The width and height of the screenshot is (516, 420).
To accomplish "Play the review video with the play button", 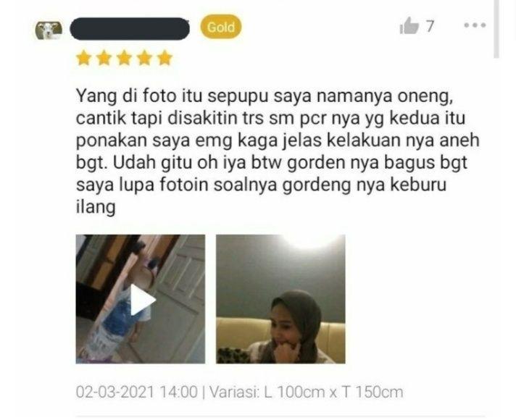I will [143, 300].
